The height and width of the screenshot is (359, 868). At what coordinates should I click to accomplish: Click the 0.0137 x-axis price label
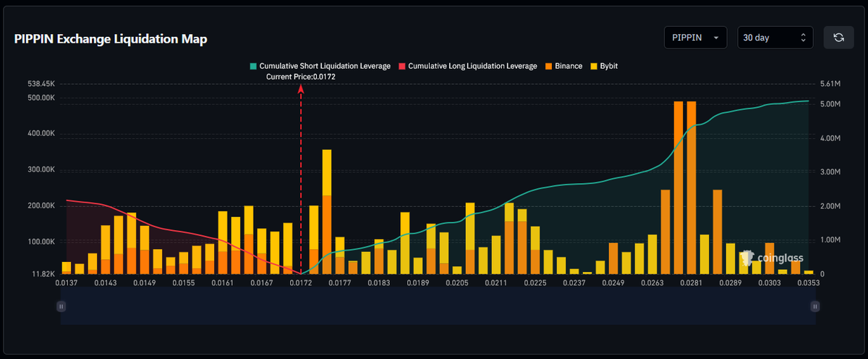(x=67, y=284)
